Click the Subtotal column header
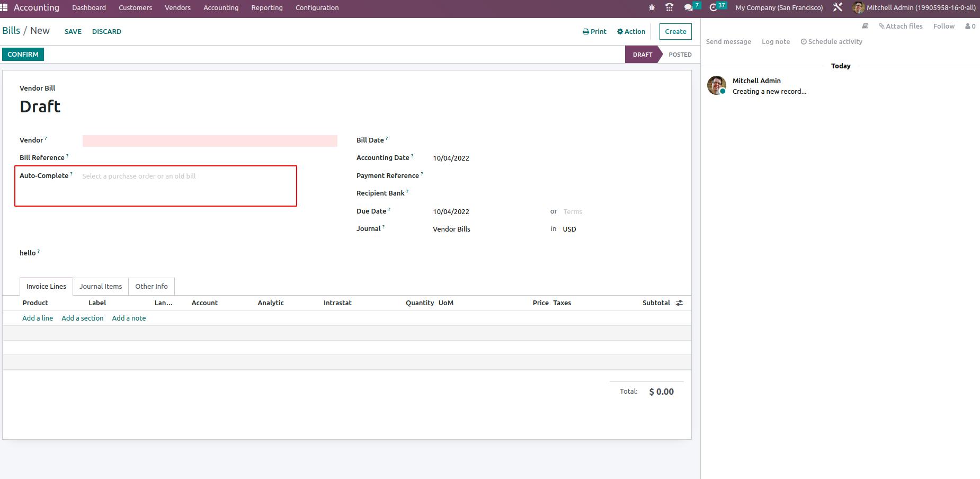The image size is (980, 479). (x=656, y=303)
